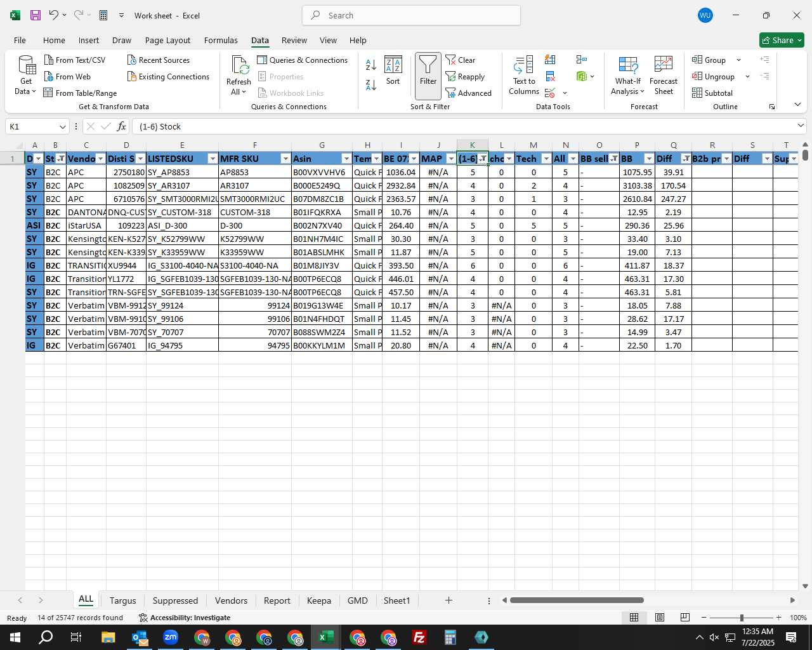This screenshot has width=812, height=650.
Task: Click the Remove Duplicates icon
Action: pyautogui.click(x=550, y=76)
